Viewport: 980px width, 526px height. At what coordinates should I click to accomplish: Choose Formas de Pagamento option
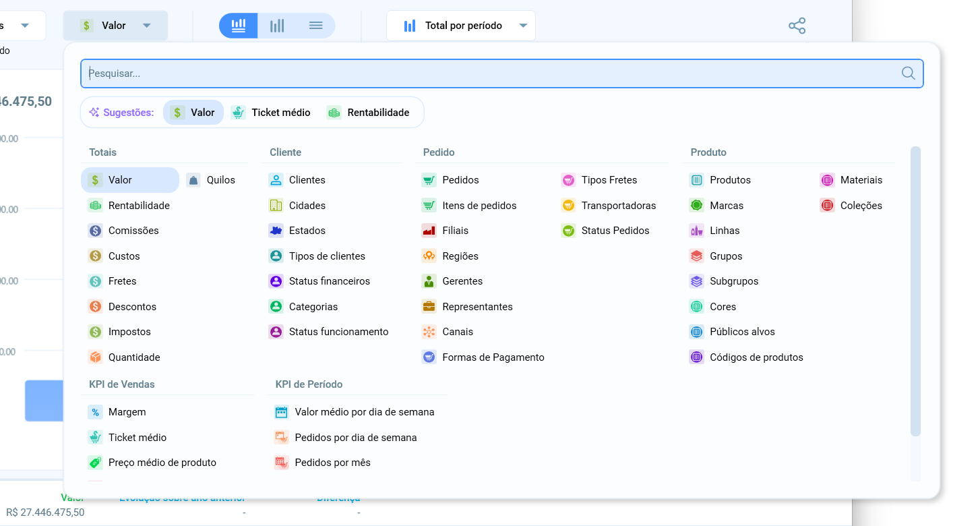[x=483, y=357]
